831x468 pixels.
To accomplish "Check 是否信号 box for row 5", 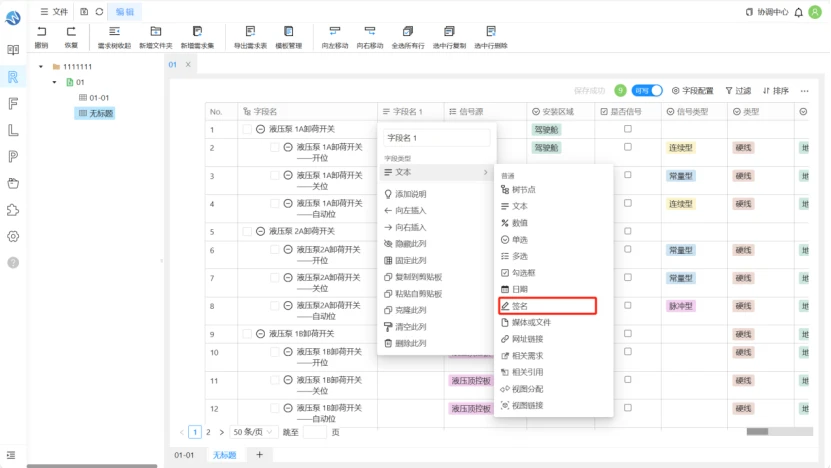I will pyautogui.click(x=627, y=231).
